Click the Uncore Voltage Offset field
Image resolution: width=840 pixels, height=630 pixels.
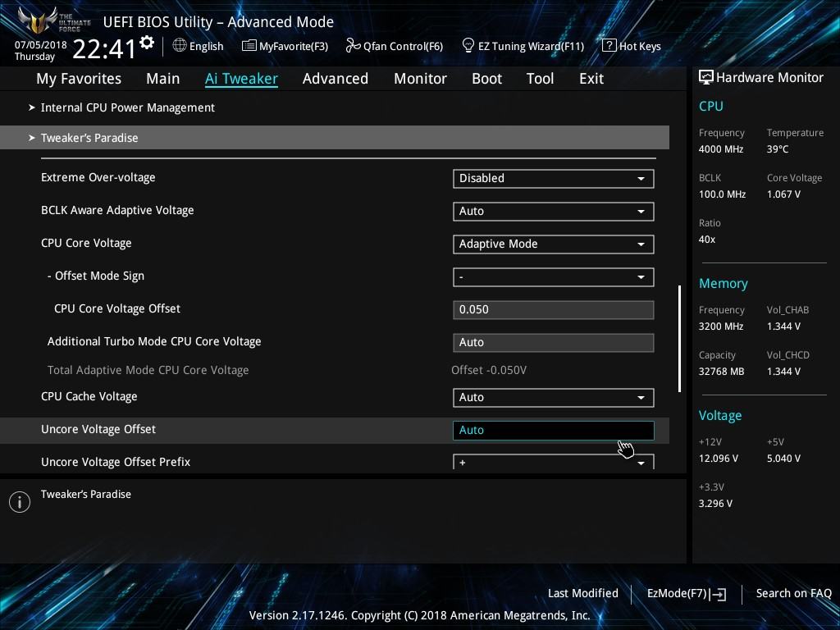[554, 430]
